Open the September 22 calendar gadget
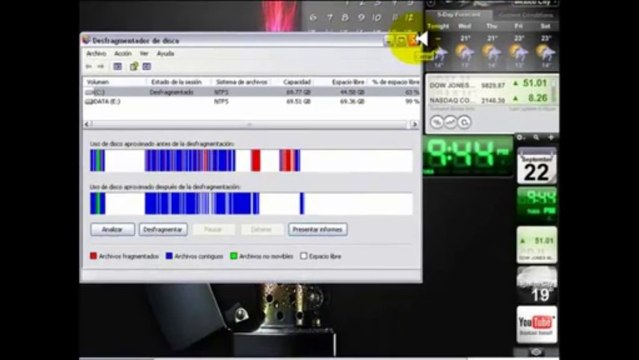The height and width of the screenshot is (360, 639). tap(537, 166)
